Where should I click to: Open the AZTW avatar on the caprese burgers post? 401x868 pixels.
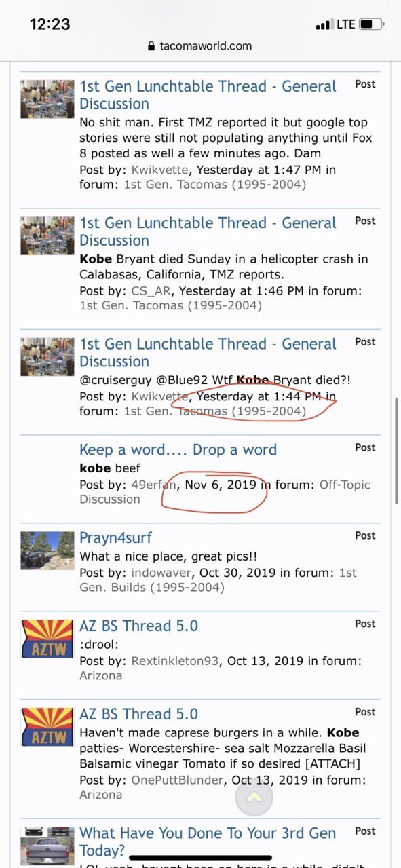click(47, 727)
